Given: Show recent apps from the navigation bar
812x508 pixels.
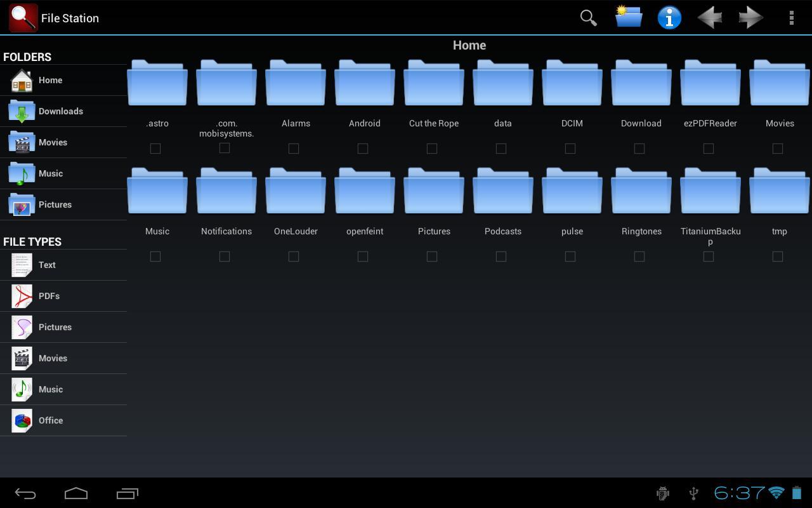Looking at the screenshot, I should pos(127,493).
